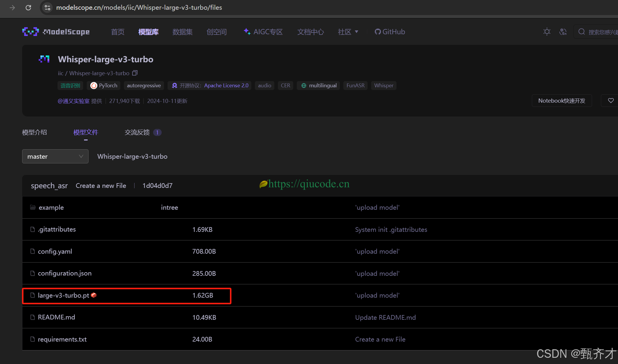Click the .gitattributes file icon
Image resolution: width=618 pixels, height=364 pixels.
[32, 229]
